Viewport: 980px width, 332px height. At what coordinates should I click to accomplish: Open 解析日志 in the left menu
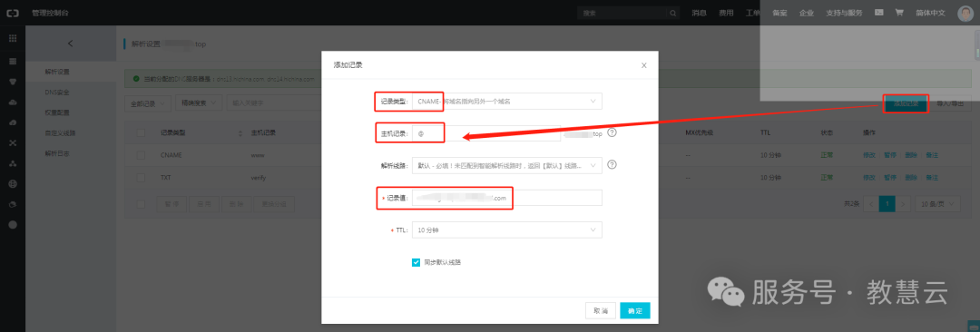57,153
